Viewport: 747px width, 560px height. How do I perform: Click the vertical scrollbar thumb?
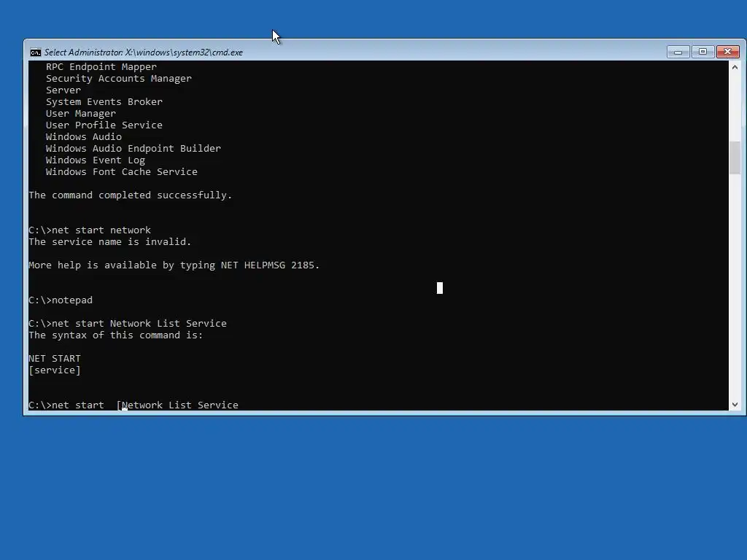735,157
